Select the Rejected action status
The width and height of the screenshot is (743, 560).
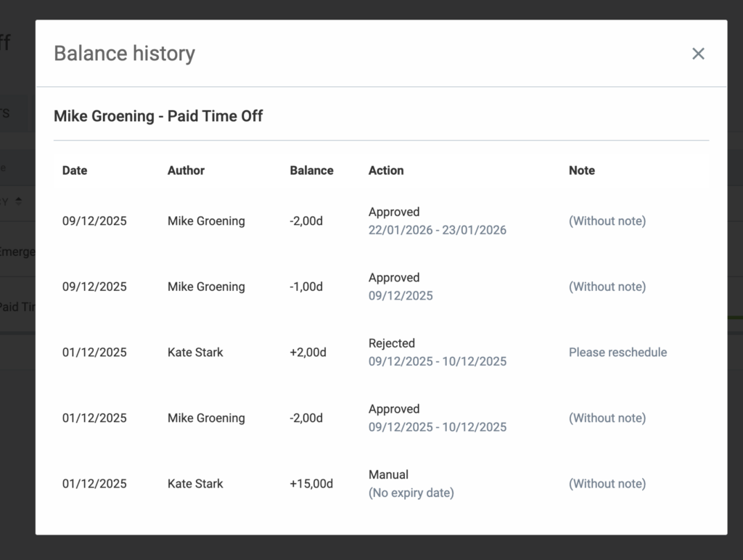[392, 343]
